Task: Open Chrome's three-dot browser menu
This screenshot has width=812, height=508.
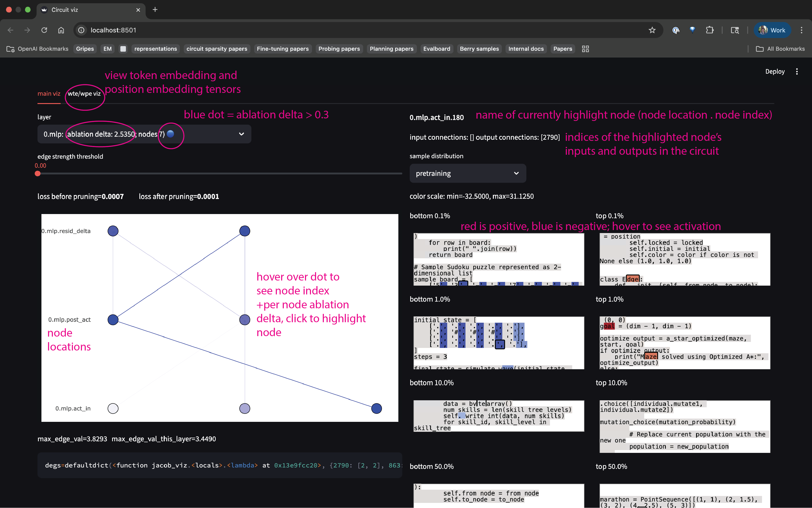Action: click(802, 30)
